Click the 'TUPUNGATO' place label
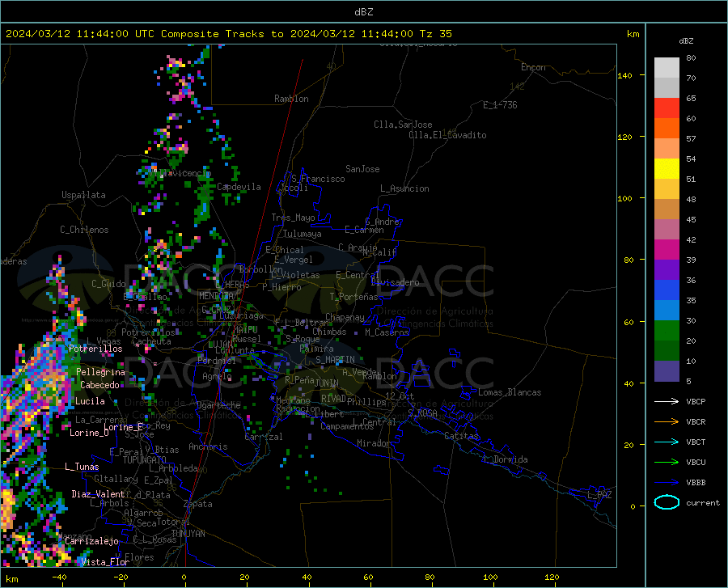This screenshot has width=728, height=588. [145, 460]
